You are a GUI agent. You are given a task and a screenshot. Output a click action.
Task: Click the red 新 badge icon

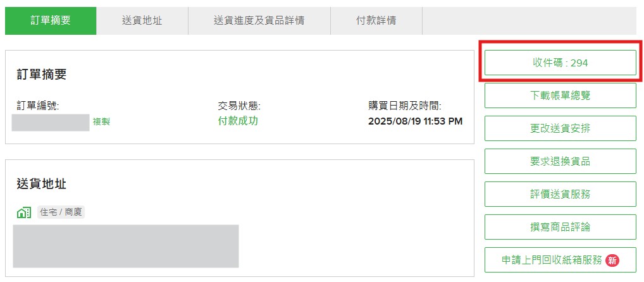[612, 260]
